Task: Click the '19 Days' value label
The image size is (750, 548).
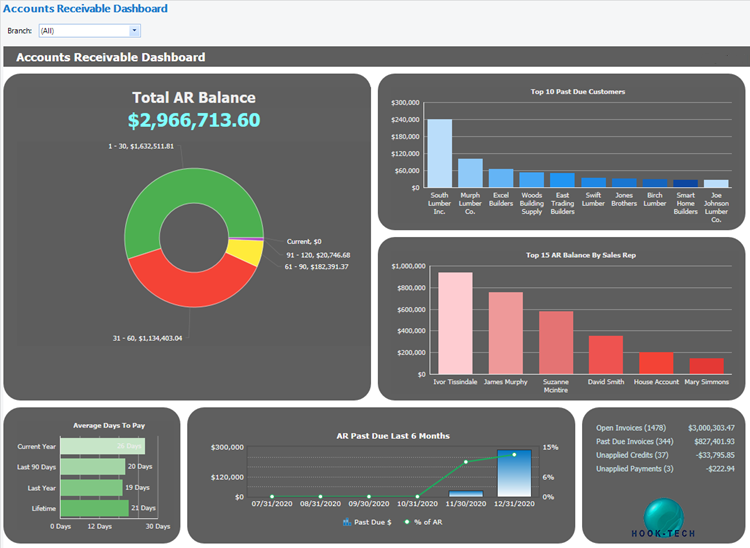Action: tap(137, 487)
